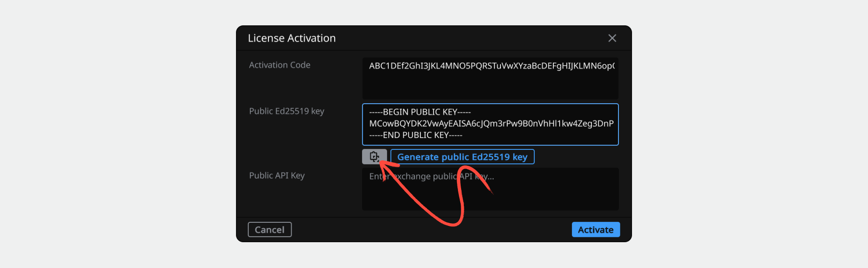The width and height of the screenshot is (868, 268).
Task: Close the License Activation dialog
Action: (612, 38)
